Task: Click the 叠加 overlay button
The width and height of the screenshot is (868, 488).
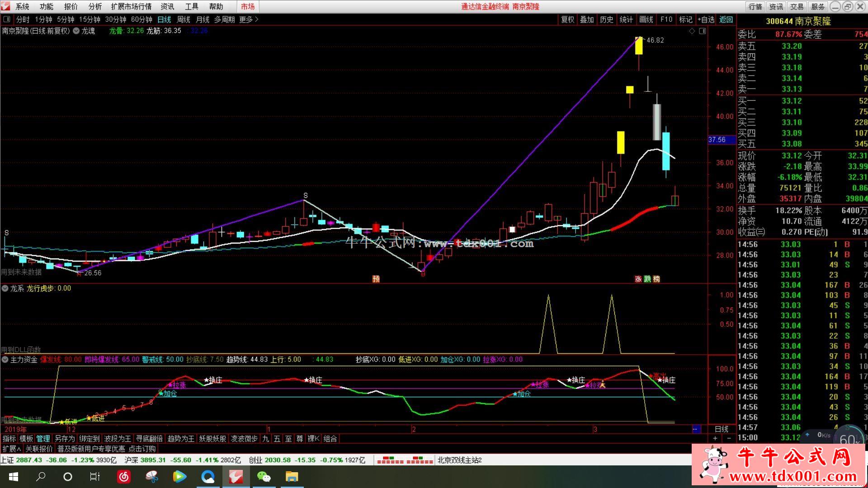Action: click(587, 19)
